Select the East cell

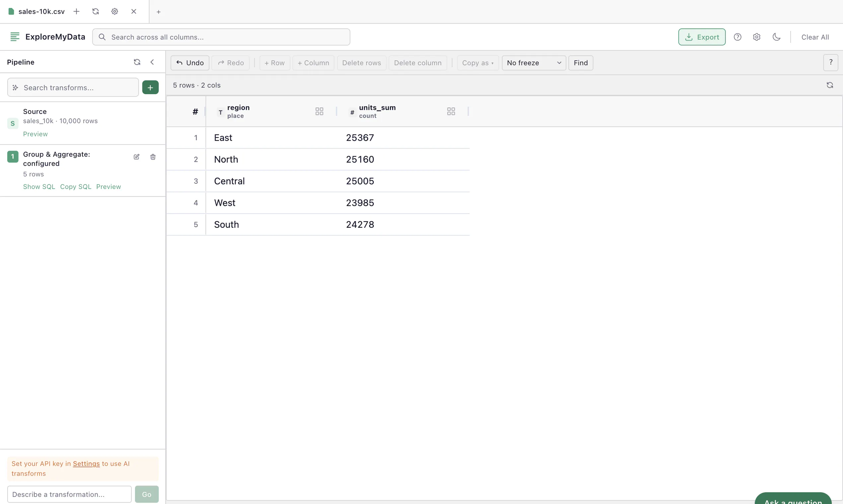point(272,138)
